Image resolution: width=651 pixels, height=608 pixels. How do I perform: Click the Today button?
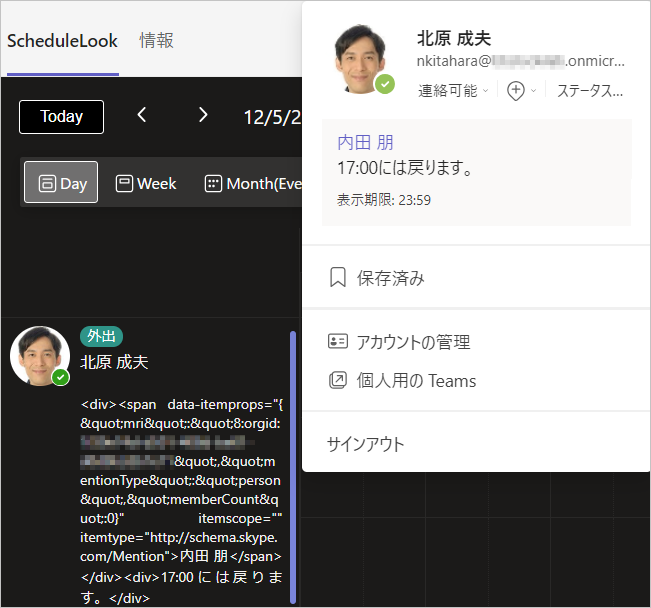pos(61,117)
